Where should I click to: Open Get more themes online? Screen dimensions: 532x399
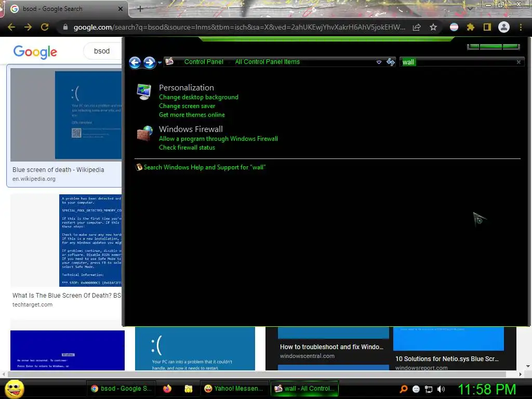[x=192, y=115]
